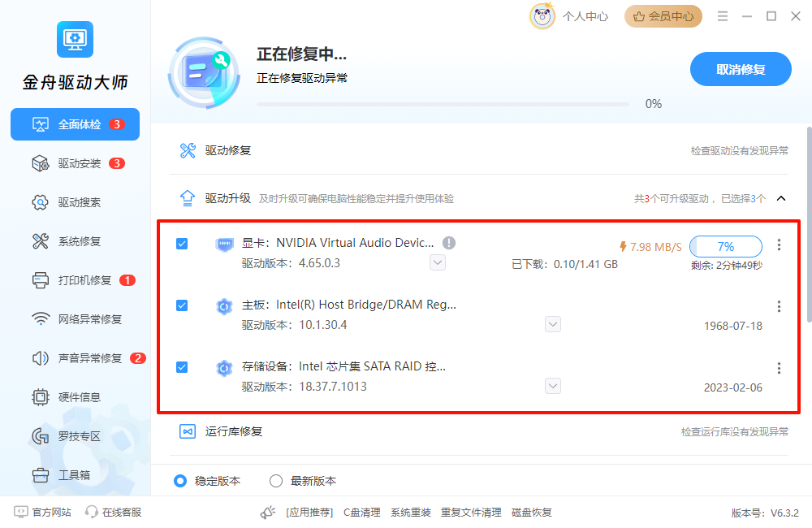Click the vertical scrollbar on the right

coord(808,219)
